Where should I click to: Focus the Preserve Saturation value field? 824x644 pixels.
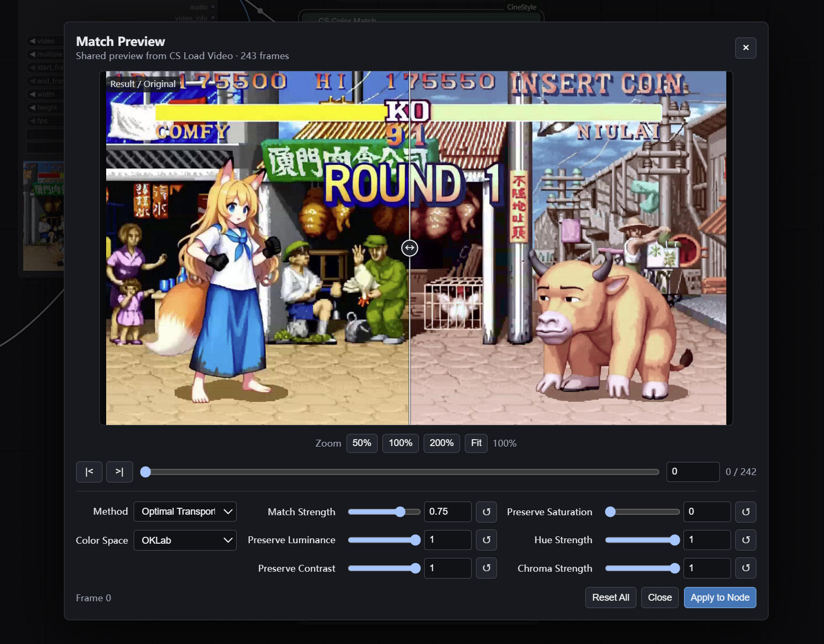(x=707, y=512)
